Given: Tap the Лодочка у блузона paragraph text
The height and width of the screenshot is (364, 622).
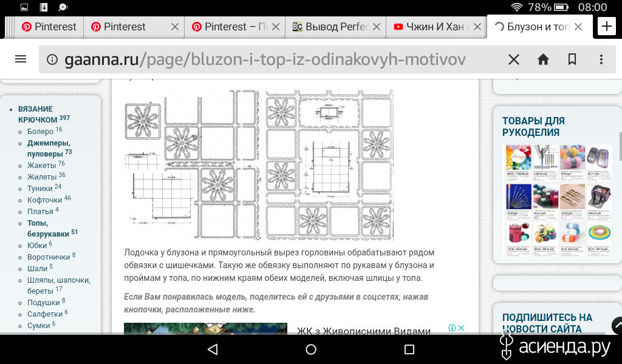Looking at the screenshot, I should point(279,265).
